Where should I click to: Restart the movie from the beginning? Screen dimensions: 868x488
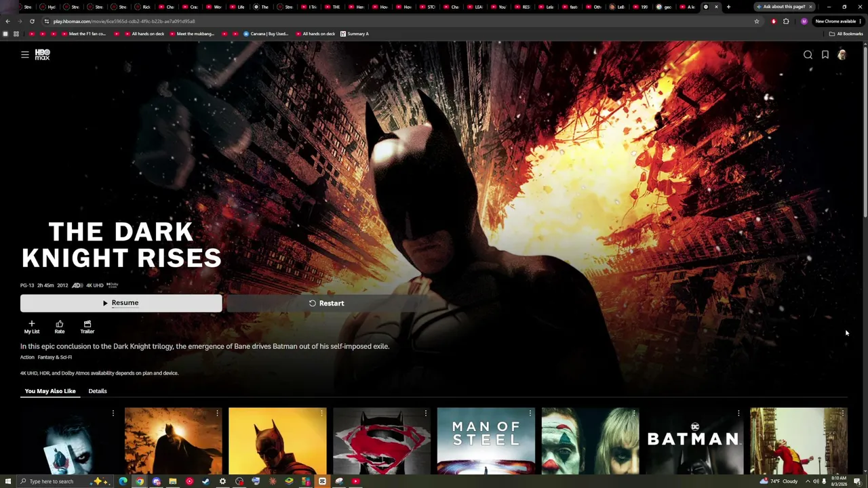pos(326,303)
